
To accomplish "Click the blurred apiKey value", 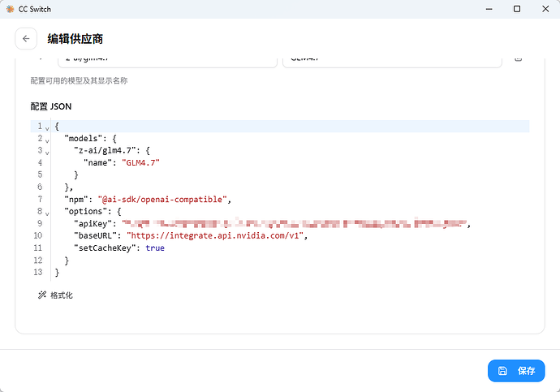I will pyautogui.click(x=295, y=223).
